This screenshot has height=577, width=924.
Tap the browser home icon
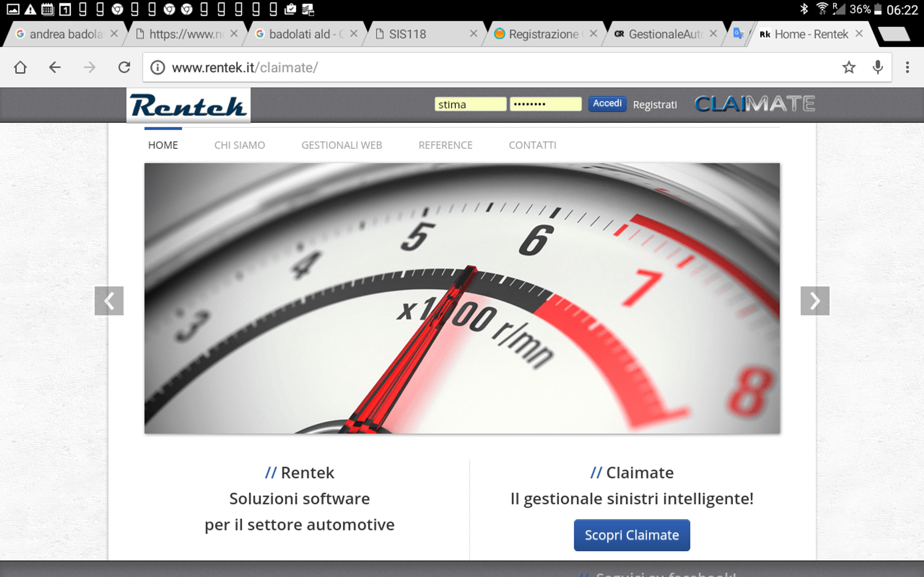20,68
